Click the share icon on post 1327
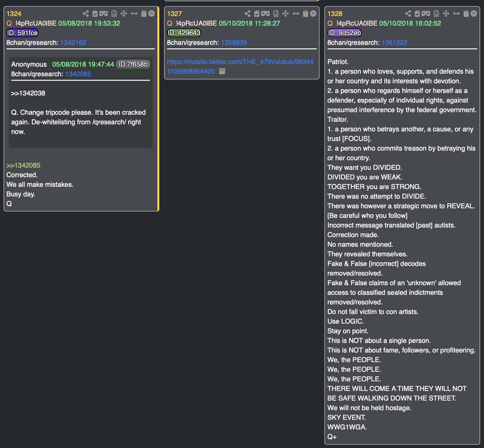The image size is (484, 448). [x=248, y=13]
